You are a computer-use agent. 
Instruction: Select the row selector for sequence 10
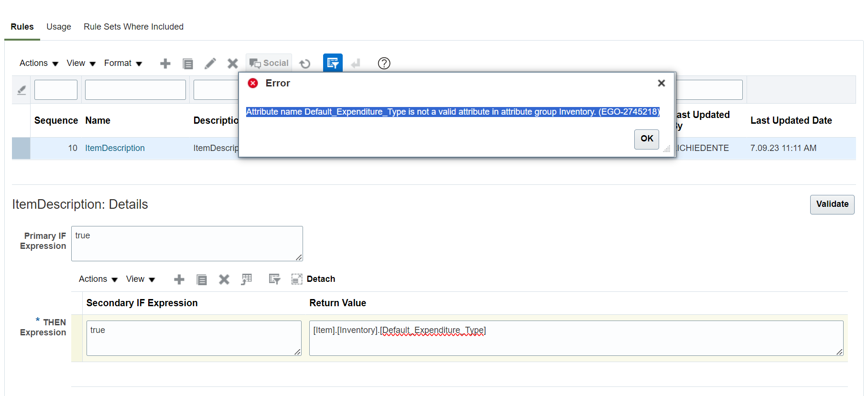click(x=21, y=148)
